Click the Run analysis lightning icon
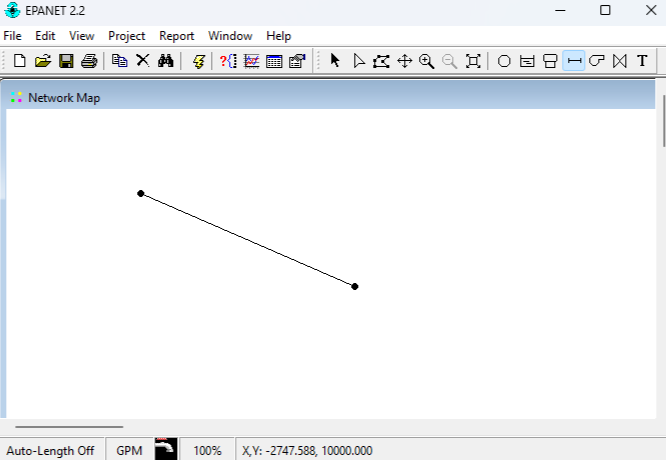This screenshot has height=460, width=666. (198, 61)
